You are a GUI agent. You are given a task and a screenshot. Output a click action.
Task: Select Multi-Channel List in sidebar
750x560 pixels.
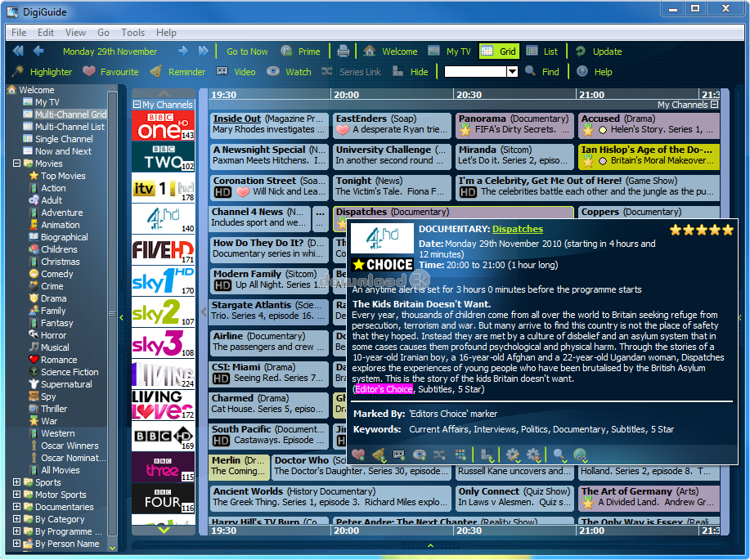coord(70,126)
